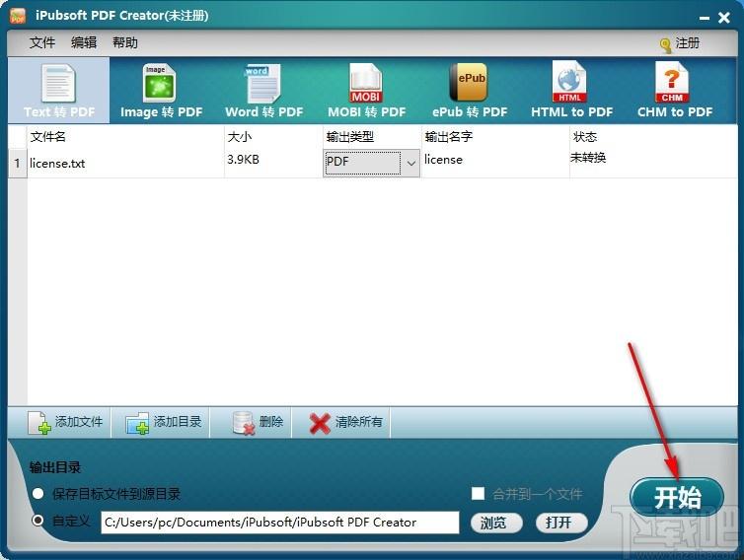Choose MOBI 转 PDF conversion
This screenshot has width=744, height=560.
366,91
